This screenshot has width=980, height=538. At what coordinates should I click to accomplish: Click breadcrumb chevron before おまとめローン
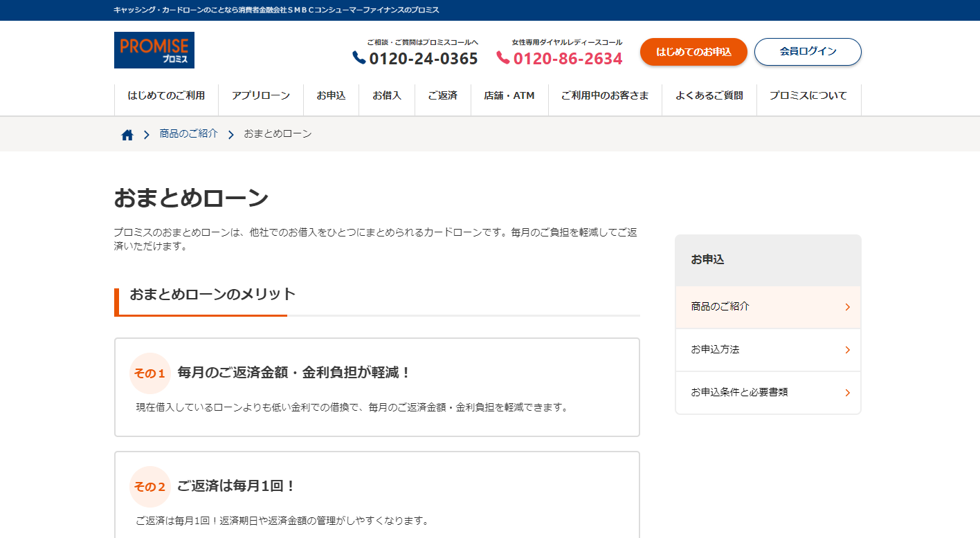(x=231, y=135)
